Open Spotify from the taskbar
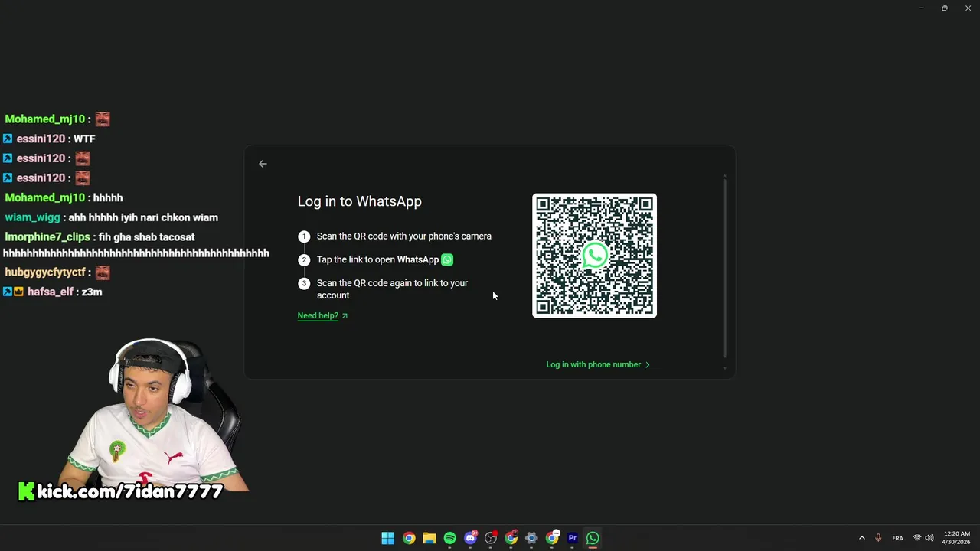980x551 pixels. 449,538
